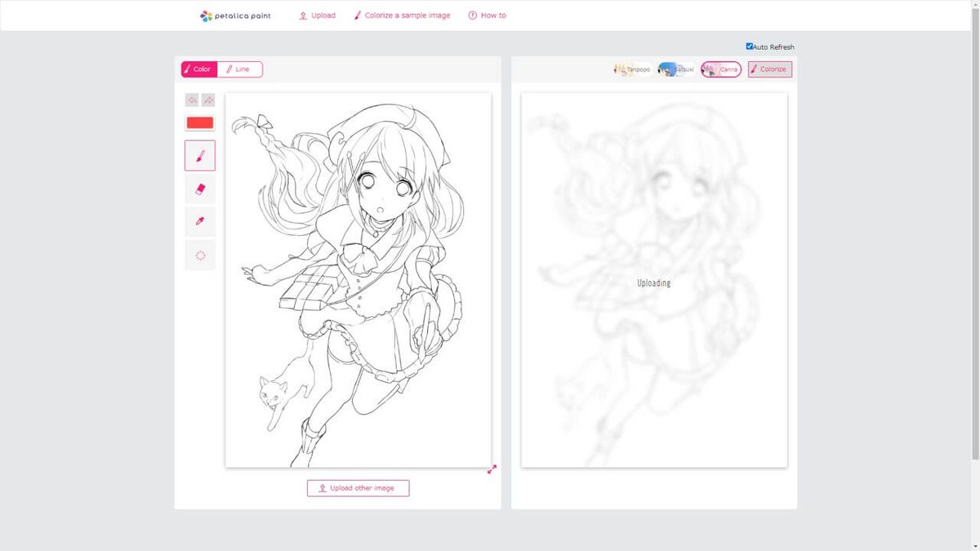980x551 pixels.
Task: Open Colorize a sample image link
Action: [402, 16]
